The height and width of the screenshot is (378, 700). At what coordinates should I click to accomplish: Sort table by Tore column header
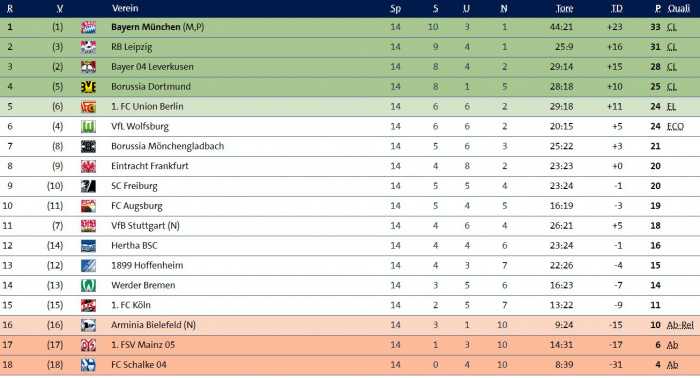click(x=564, y=8)
